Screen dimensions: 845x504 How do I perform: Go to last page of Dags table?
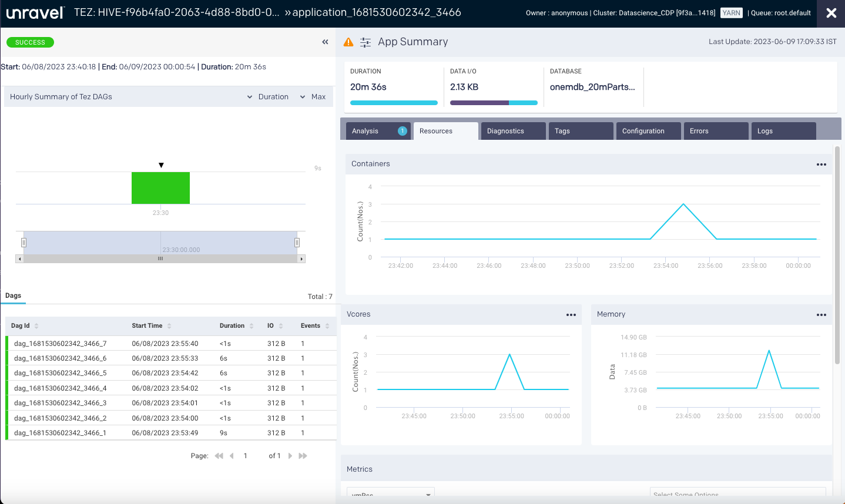coord(303,456)
